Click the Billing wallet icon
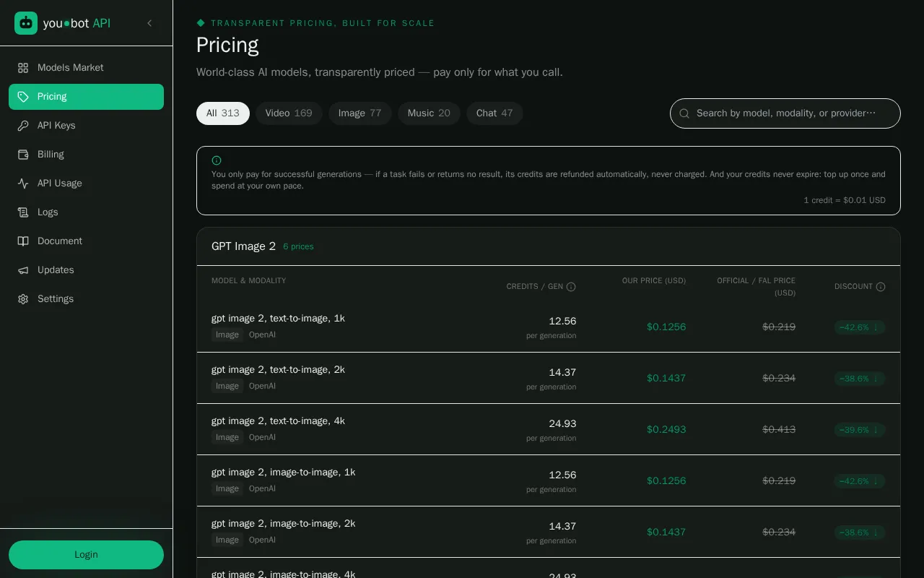This screenshot has width=924, height=578. [x=23, y=154]
